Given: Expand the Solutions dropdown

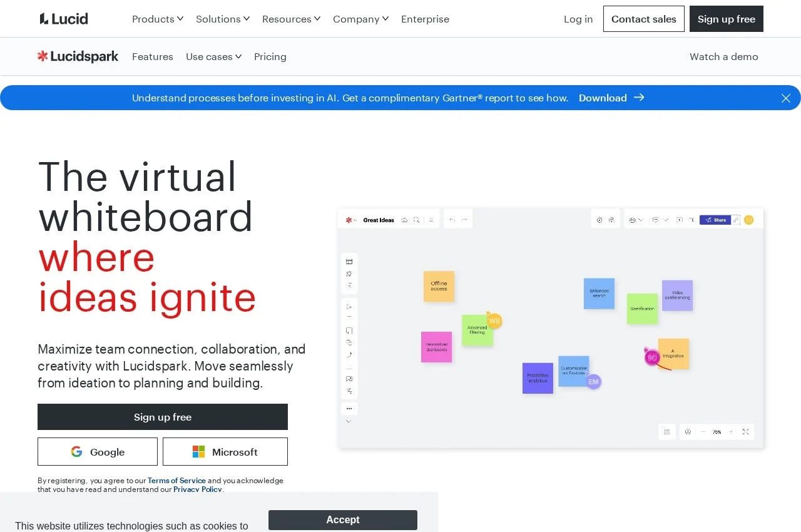Looking at the screenshot, I should 223,19.
